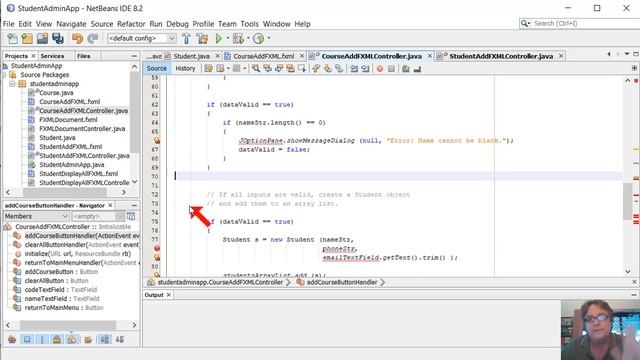
Task: Click the New File toolbar icon
Action: pos(12,38)
